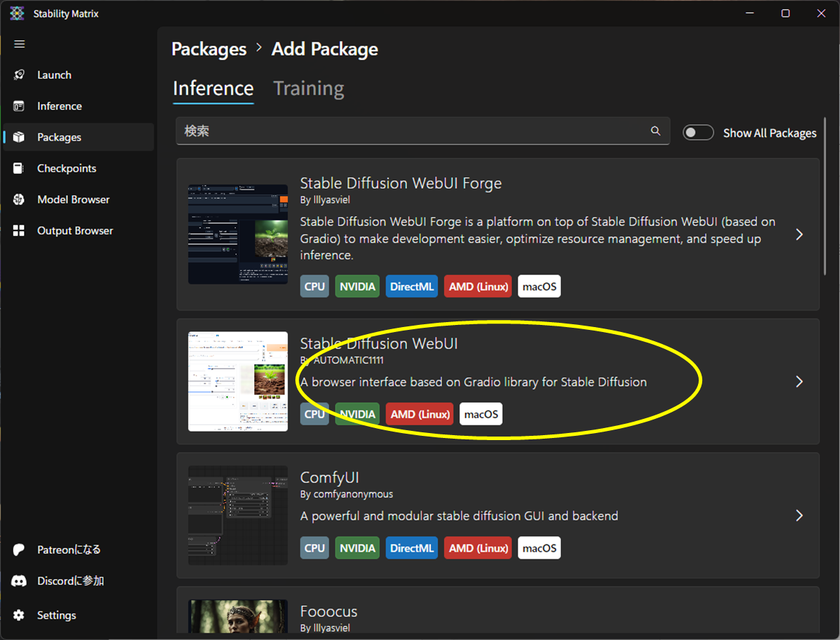Click the Patreon icon in sidebar
Image resolution: width=840 pixels, height=640 pixels.
coord(19,550)
